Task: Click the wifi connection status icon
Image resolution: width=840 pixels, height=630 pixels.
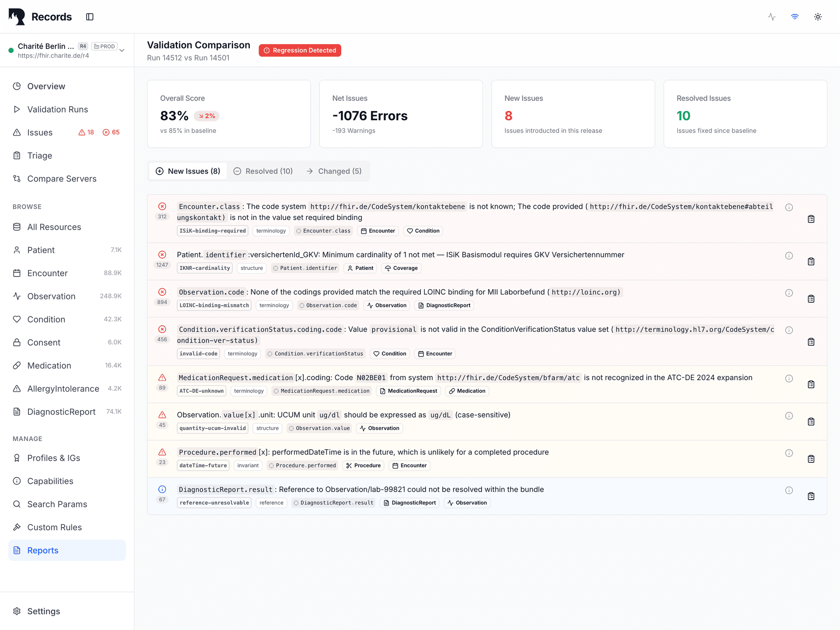Action: point(794,17)
